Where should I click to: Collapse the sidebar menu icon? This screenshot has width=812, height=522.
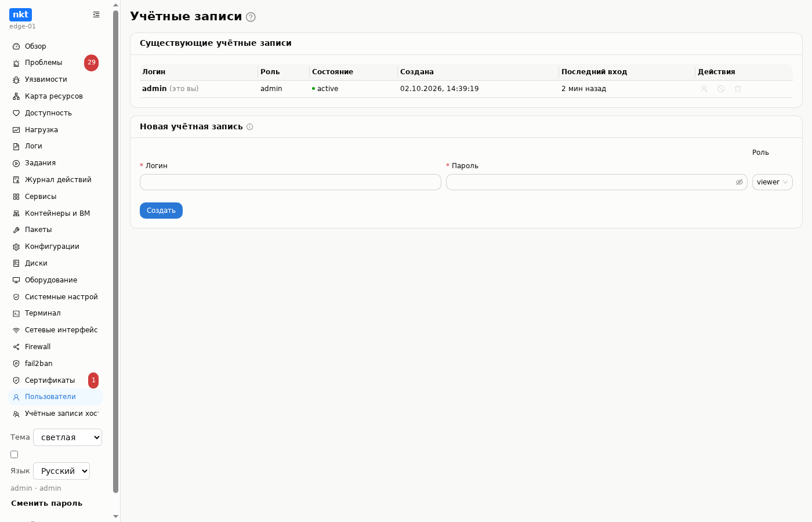click(x=96, y=14)
